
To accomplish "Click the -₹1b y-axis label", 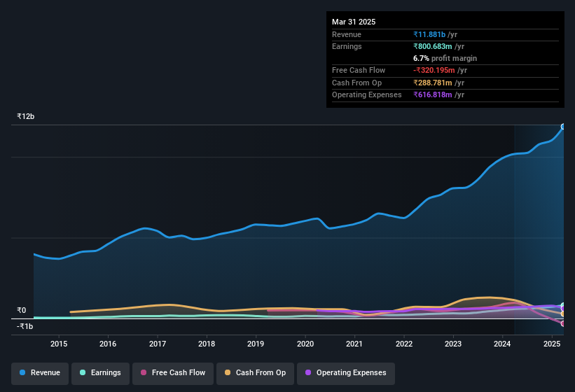I will (25, 326).
